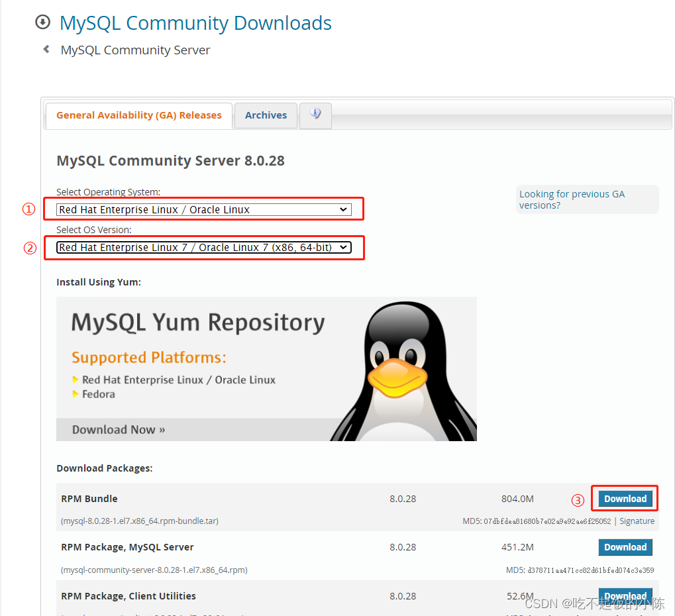Click the Download Packages label
675x616 pixels.
105,468
